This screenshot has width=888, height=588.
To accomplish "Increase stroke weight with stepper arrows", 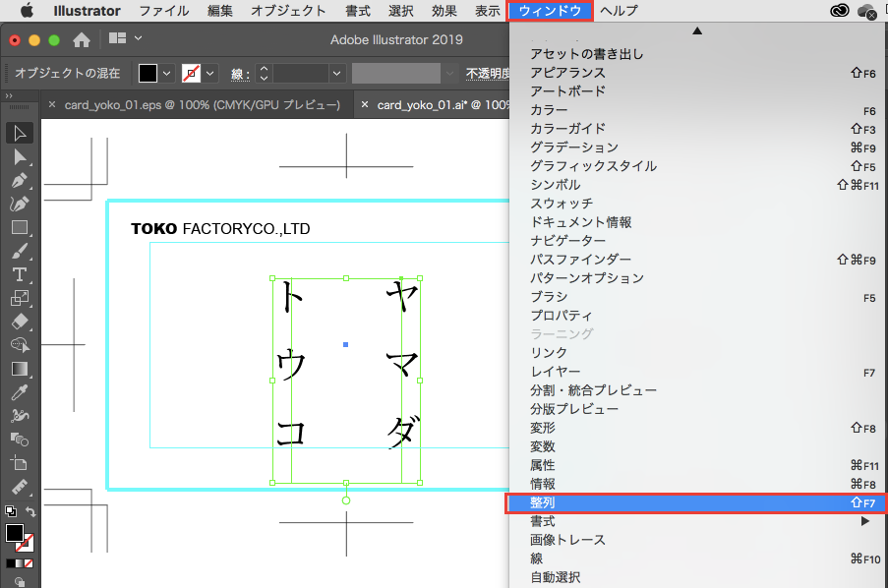I will [264, 70].
